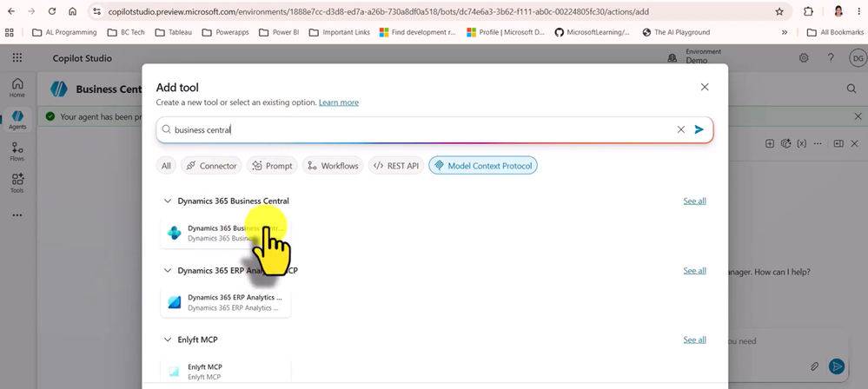View site information in address bar
Viewport: 868px width, 389px height.
(x=96, y=11)
